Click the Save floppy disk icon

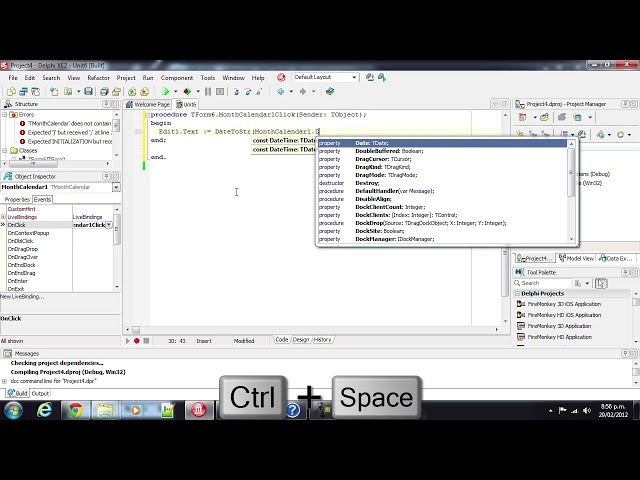pyautogui.click(x=88, y=91)
